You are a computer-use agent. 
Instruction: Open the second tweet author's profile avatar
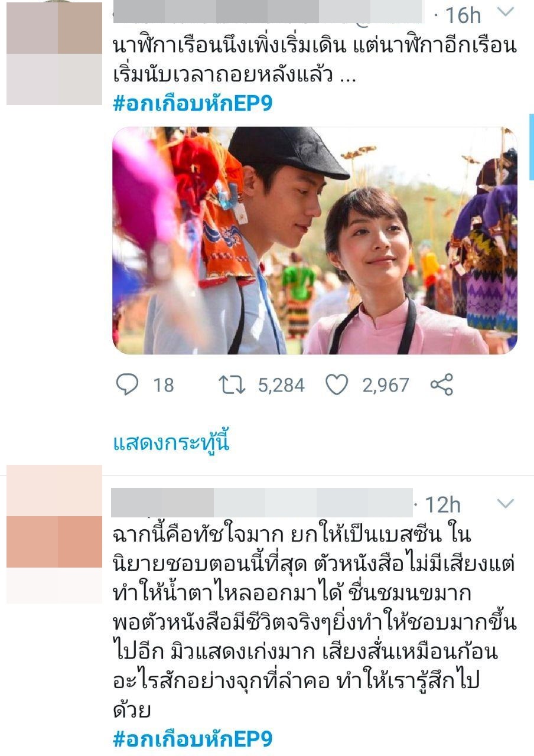54,534
